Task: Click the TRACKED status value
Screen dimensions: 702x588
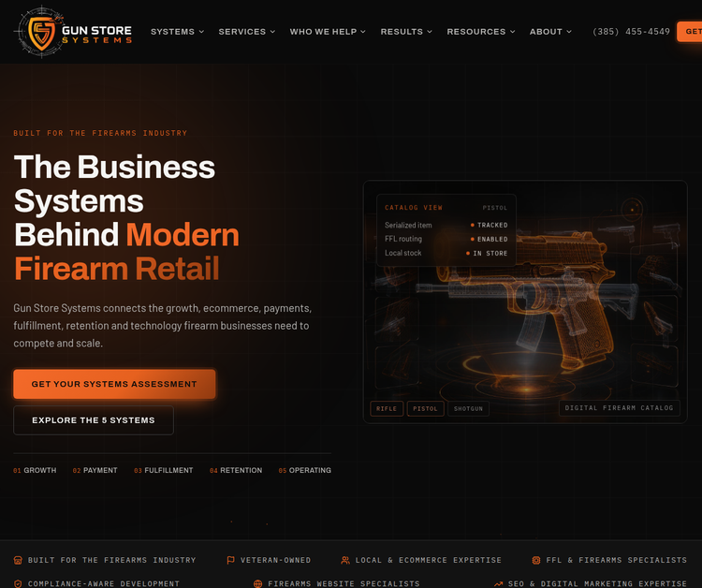Action: click(492, 225)
